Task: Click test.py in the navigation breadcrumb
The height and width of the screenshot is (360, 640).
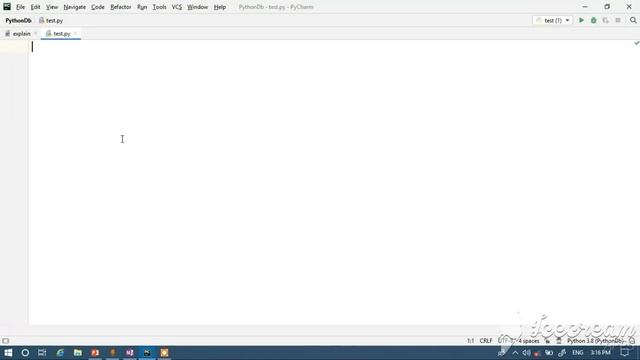Action: [51, 20]
